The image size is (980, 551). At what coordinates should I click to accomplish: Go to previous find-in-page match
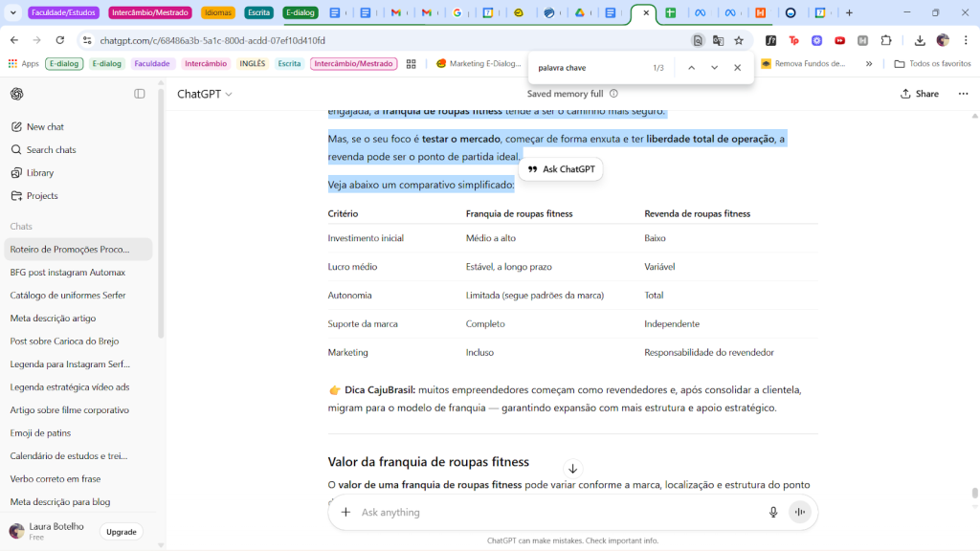[691, 68]
